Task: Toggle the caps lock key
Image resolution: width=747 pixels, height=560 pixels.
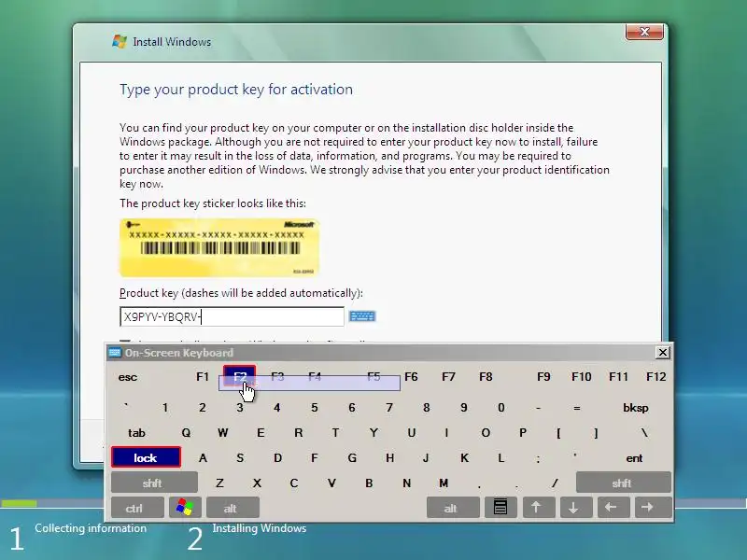Action: pyautogui.click(x=146, y=457)
